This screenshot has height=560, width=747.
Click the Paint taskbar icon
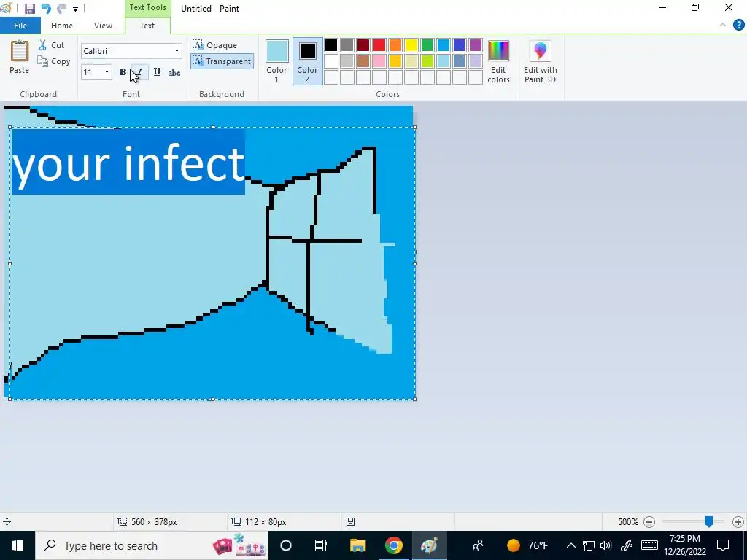(x=429, y=545)
